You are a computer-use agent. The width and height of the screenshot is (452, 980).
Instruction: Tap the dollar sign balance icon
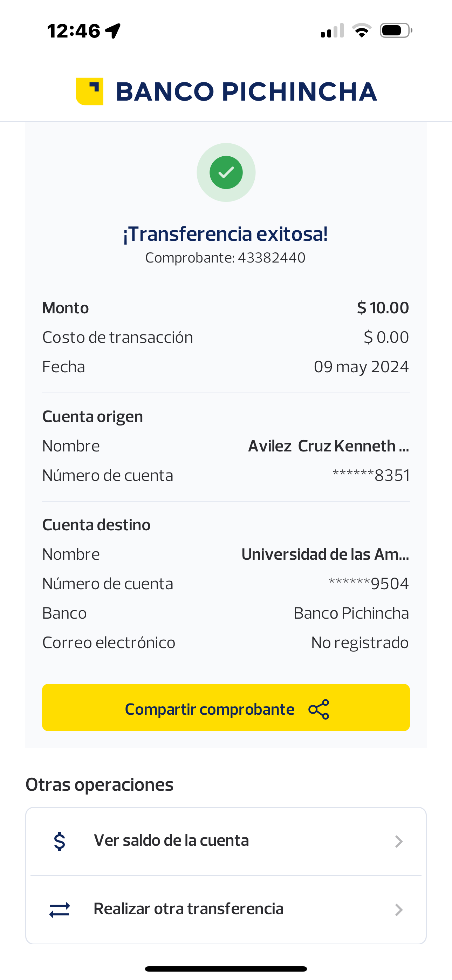60,841
